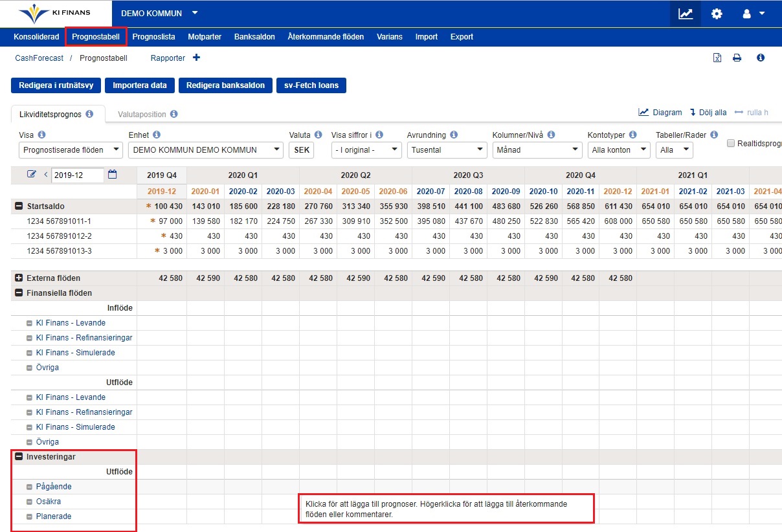
Task: Open the Avrundning Tusental dropdown
Action: [447, 150]
